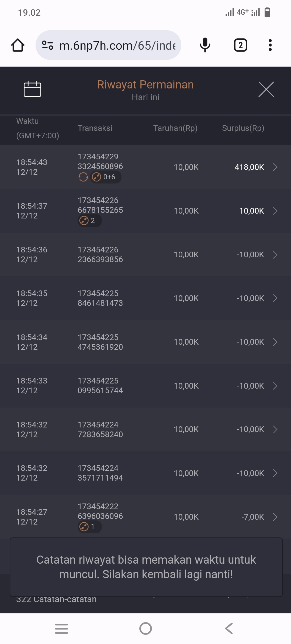Screen dimensions: 291x644
Task: Tap the site settings icon in address bar
Action: click(x=48, y=45)
